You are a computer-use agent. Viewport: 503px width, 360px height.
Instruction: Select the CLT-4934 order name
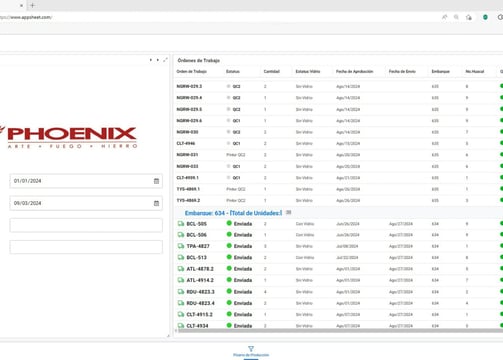point(197,326)
